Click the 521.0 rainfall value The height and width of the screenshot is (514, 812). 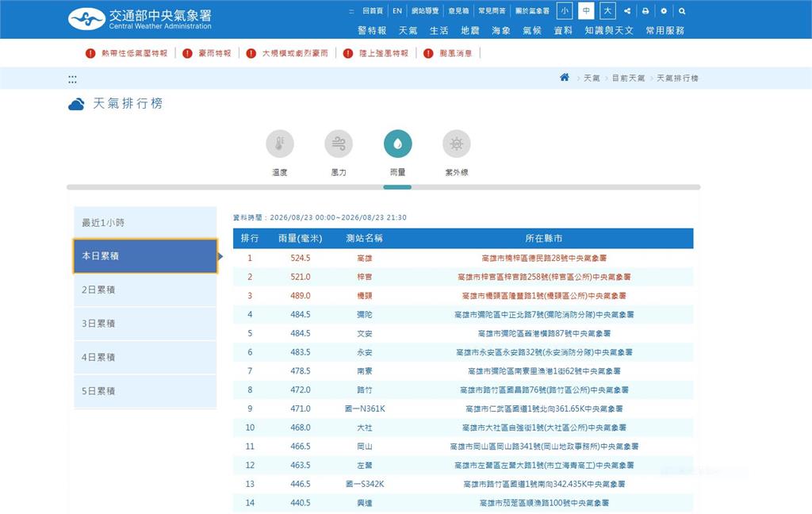301,277
